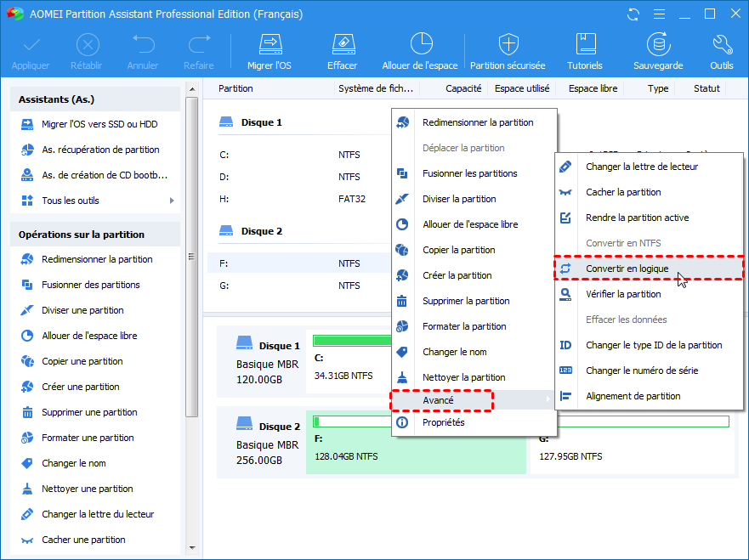749x560 pixels.
Task: Select Convertir en logique in submenu
Action: [x=649, y=269]
